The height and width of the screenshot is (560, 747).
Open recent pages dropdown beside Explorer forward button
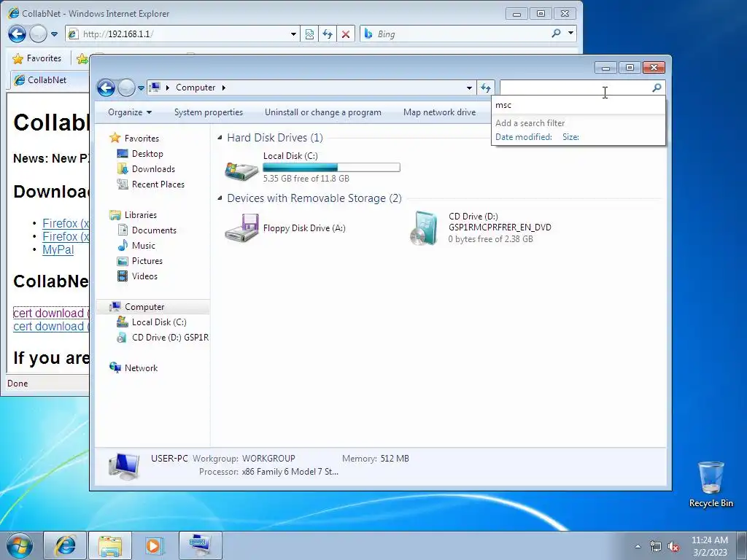click(x=141, y=88)
